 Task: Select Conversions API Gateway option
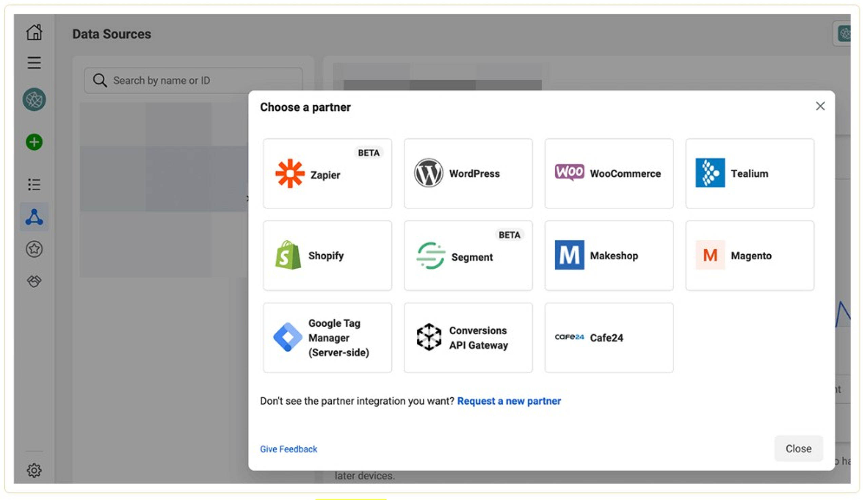coord(468,338)
